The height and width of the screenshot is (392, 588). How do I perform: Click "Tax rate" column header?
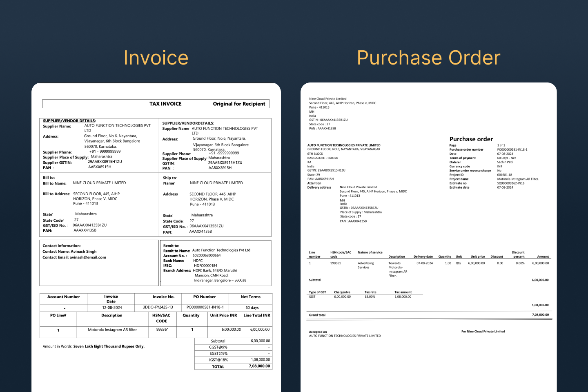[x=370, y=292]
